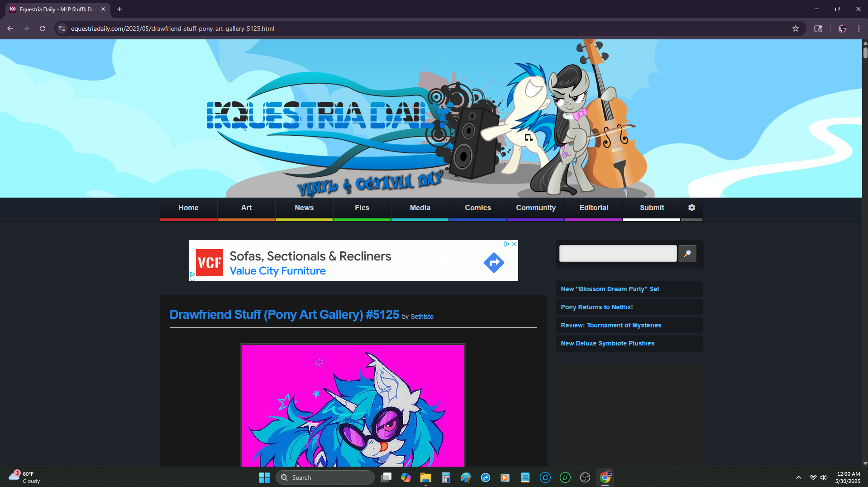Click the browser forward arrow
The height and width of the screenshot is (487, 868).
tap(26, 28)
